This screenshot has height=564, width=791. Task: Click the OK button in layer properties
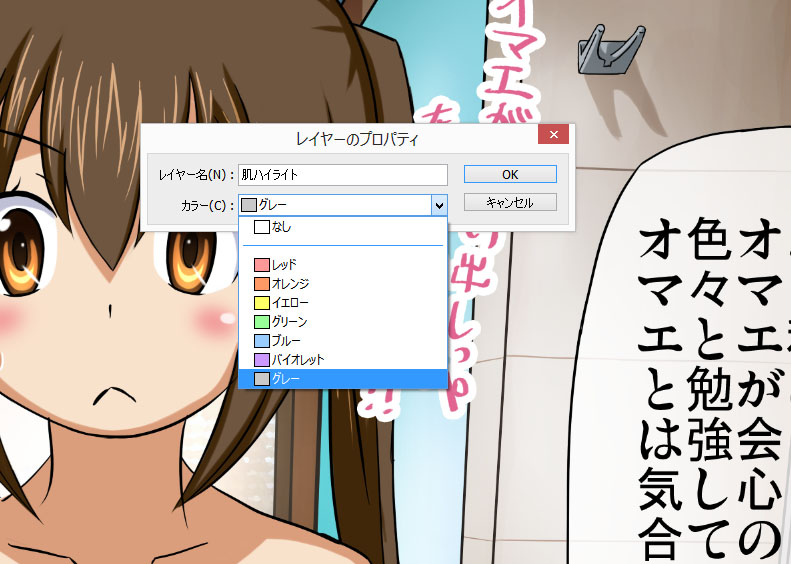[510, 174]
